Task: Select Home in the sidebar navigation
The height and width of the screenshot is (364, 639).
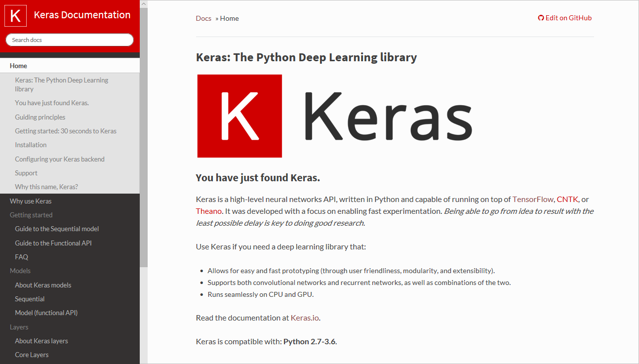Action: point(70,66)
